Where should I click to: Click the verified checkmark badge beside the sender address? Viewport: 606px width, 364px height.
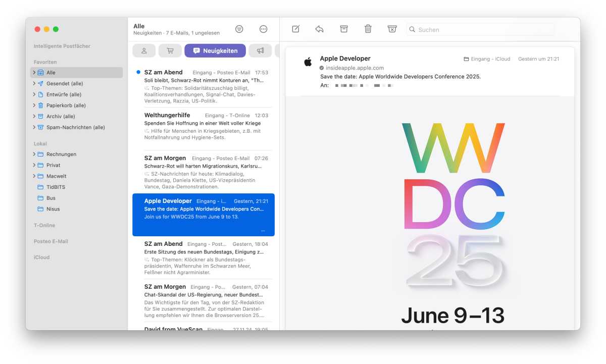[x=322, y=68]
